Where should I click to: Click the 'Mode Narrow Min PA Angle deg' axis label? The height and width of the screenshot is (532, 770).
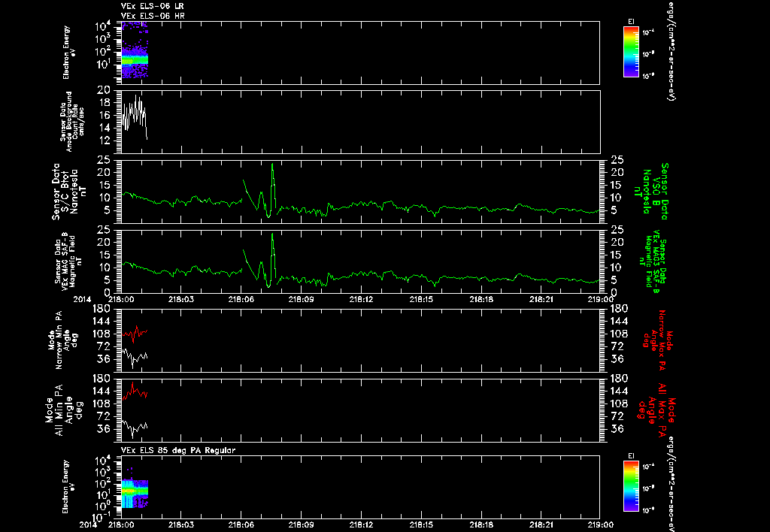pyautogui.click(x=62, y=340)
